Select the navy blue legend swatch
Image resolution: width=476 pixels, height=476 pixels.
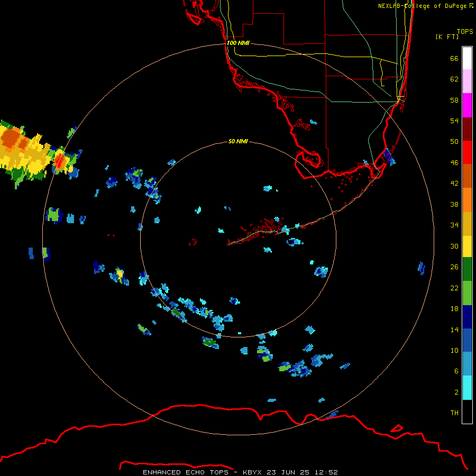tap(467, 317)
